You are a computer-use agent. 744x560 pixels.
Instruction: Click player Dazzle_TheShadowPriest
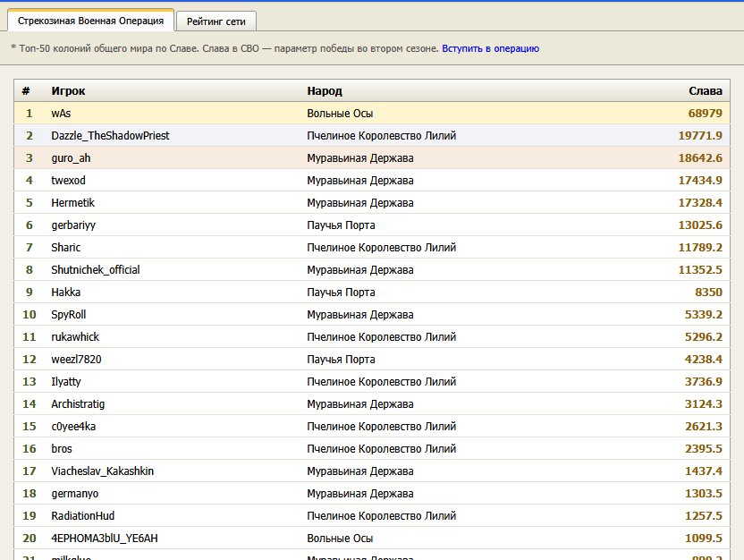pos(110,136)
